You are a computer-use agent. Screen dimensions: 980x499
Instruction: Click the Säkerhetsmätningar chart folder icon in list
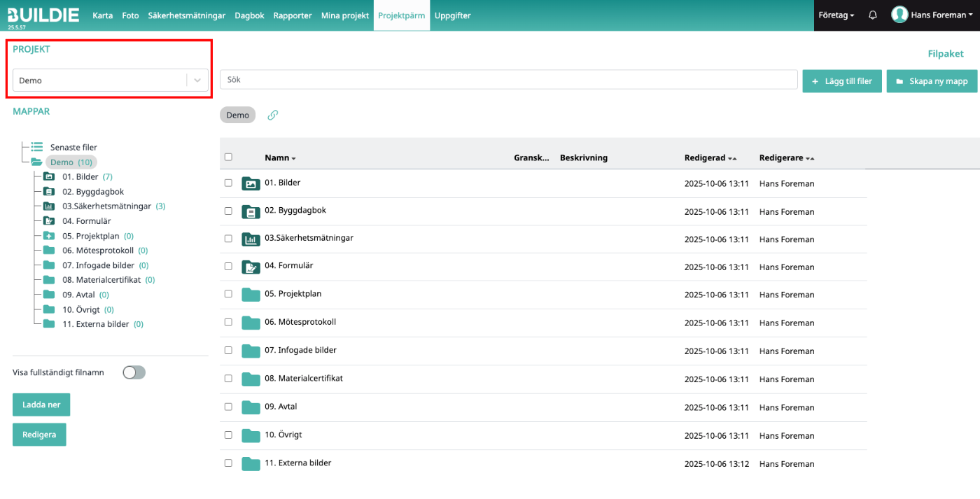pos(251,239)
